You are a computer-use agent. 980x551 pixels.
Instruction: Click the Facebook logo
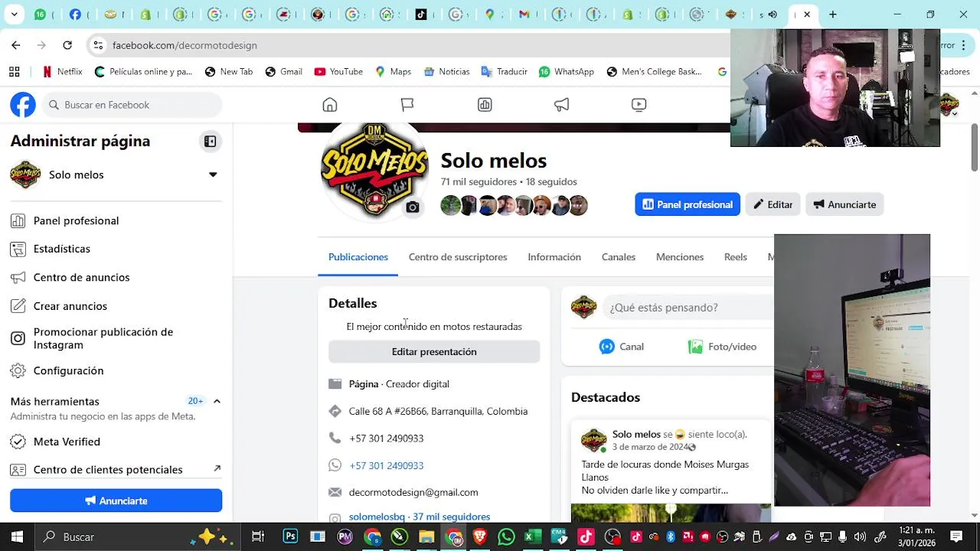(x=23, y=105)
